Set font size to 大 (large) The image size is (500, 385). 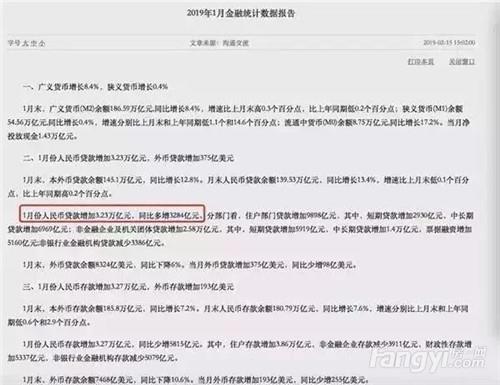click(x=26, y=43)
